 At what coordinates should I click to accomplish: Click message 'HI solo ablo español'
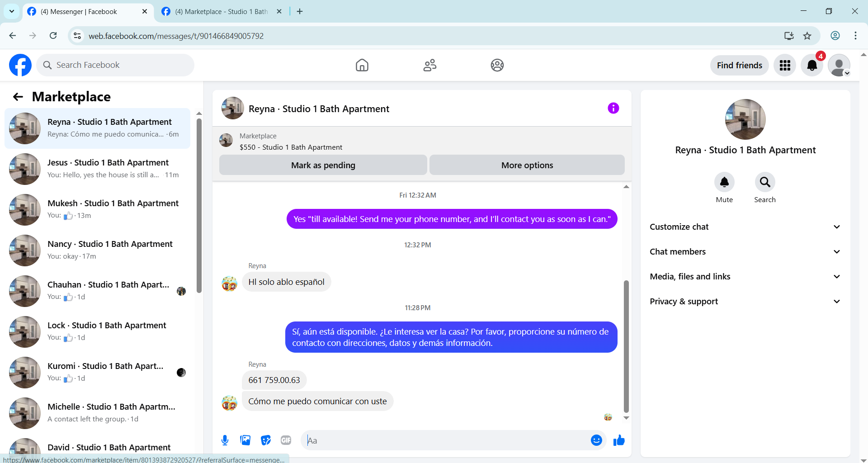[x=286, y=282]
